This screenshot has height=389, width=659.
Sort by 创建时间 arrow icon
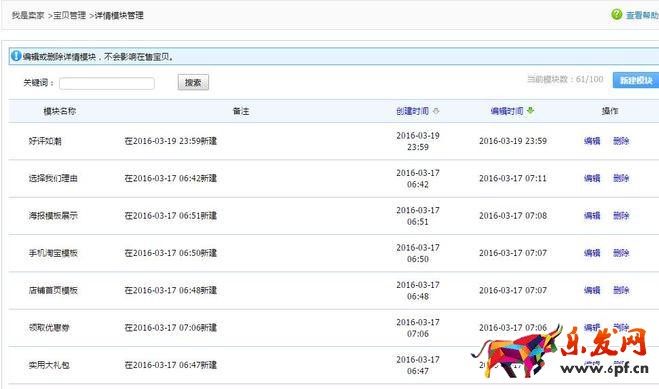tap(436, 111)
